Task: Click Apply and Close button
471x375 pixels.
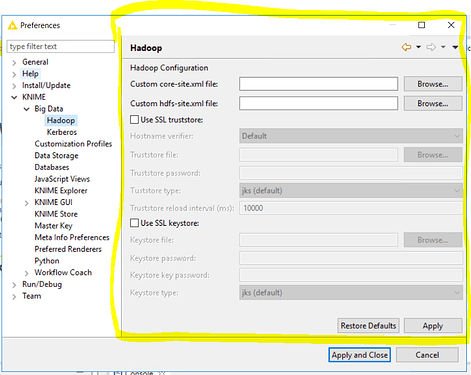Action: tap(359, 355)
